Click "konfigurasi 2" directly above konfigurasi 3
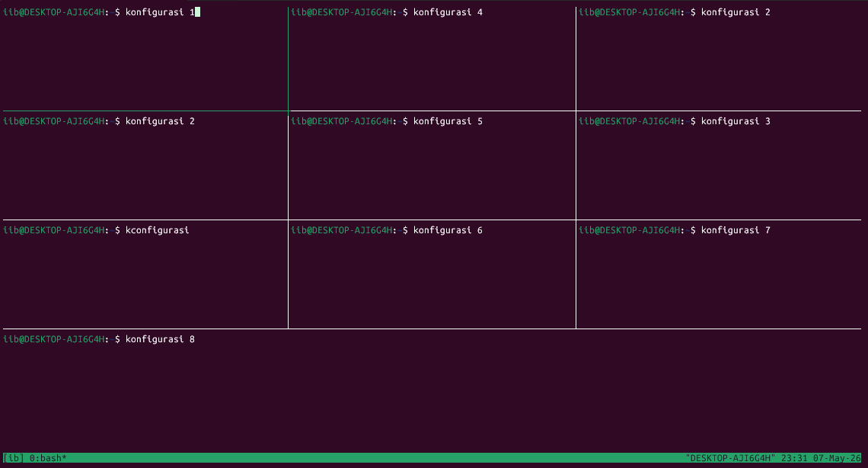The width and height of the screenshot is (868, 468). [x=736, y=12]
